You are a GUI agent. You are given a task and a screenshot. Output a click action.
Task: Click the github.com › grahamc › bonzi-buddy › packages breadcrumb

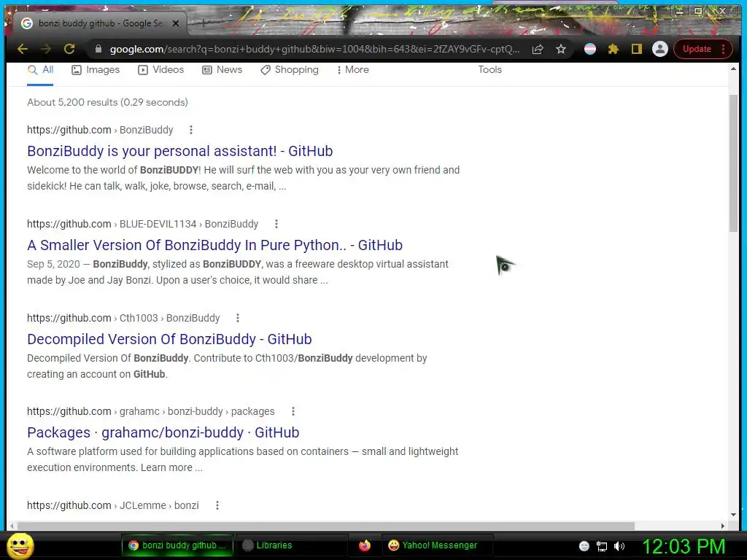150,411
